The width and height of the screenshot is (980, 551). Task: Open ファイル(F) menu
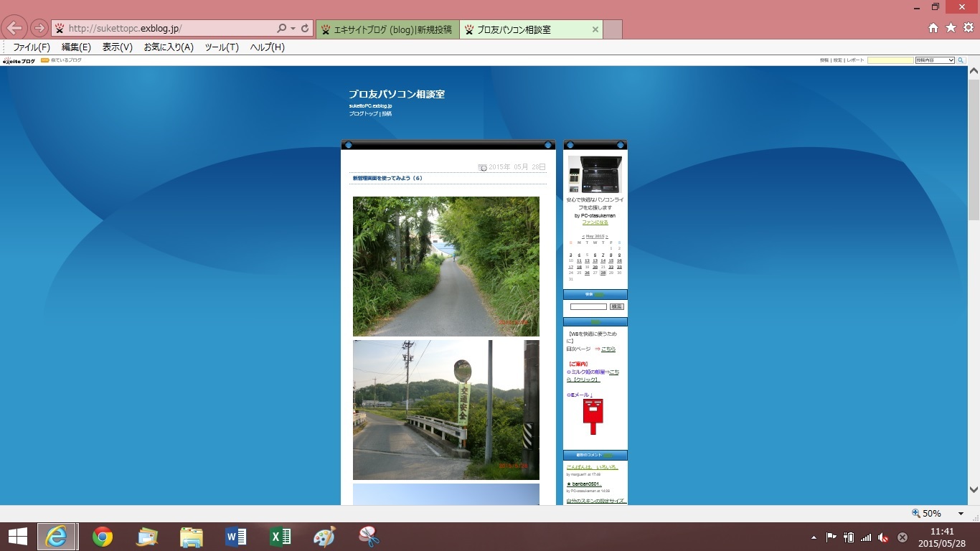coord(32,47)
